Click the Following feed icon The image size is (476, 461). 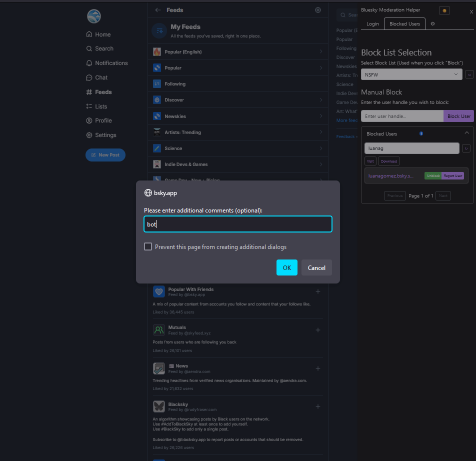click(157, 84)
